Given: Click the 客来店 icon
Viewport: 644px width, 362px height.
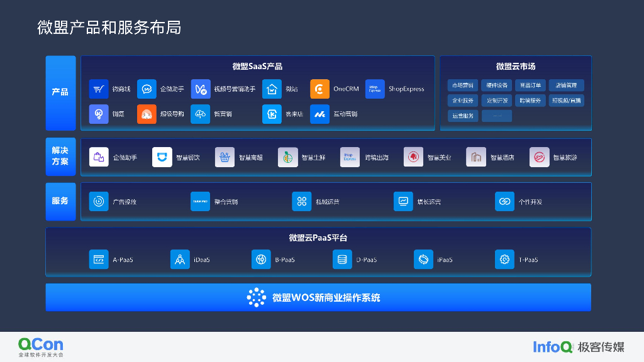Looking at the screenshot, I should coord(272,114).
